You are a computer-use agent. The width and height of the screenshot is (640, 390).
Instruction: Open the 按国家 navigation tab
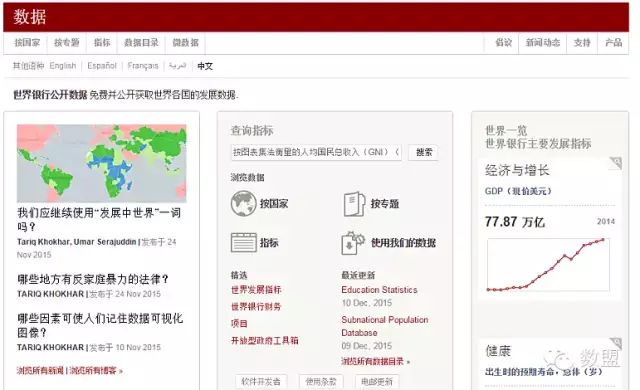pyautogui.click(x=27, y=42)
